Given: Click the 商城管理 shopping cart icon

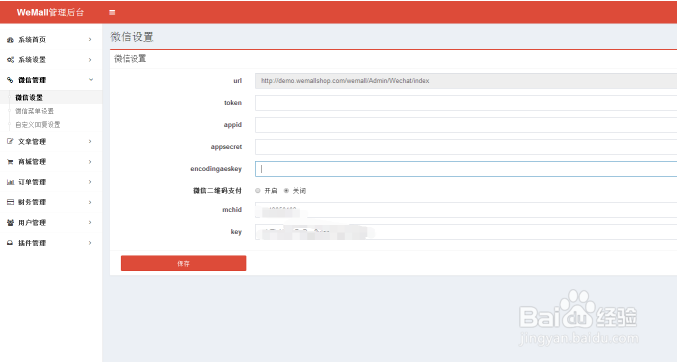Looking at the screenshot, I should point(10,162).
